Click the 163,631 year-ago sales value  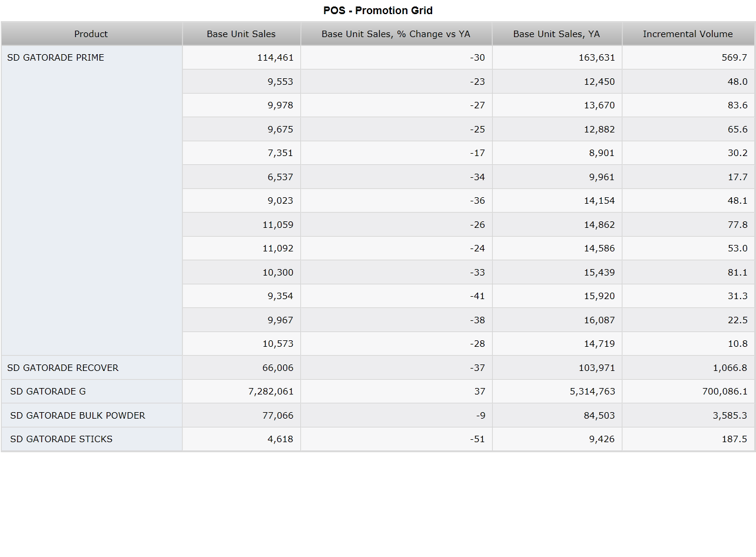point(557,58)
